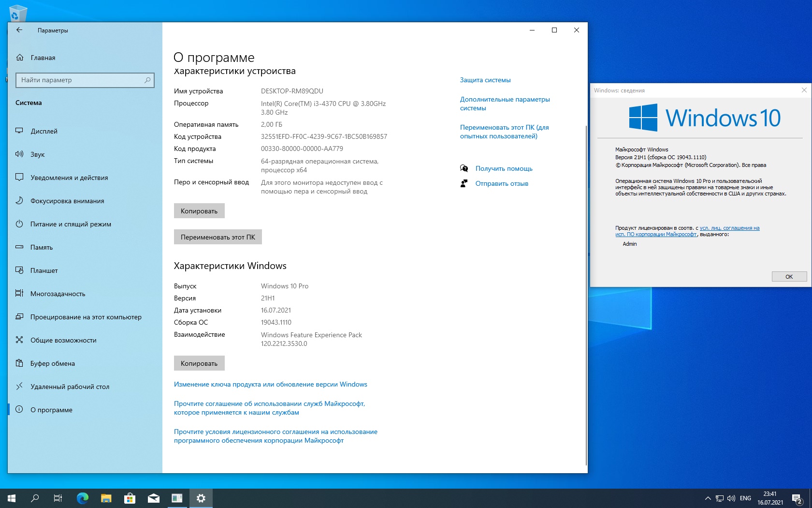Close the Windows: сведения dialog
This screenshot has width=812, height=508.
(x=804, y=90)
